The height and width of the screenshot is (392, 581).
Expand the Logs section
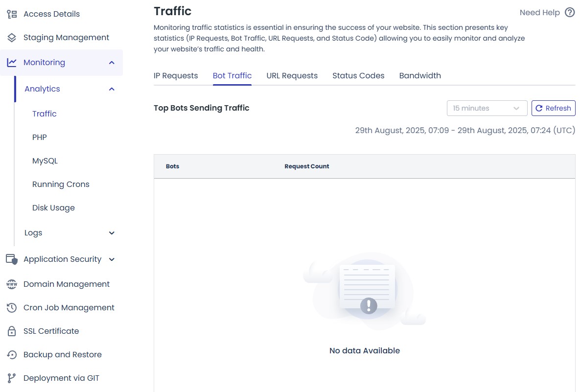tap(111, 233)
